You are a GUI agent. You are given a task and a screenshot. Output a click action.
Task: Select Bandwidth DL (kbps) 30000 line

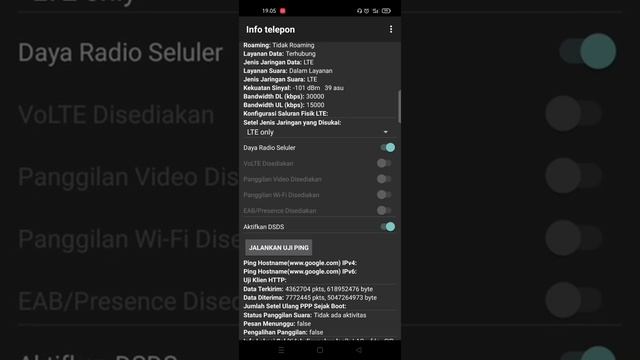click(284, 96)
